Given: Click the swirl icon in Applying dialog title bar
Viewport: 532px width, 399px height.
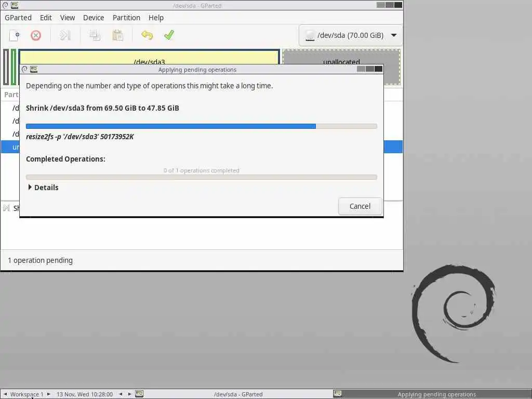Looking at the screenshot, I should tap(24, 69).
